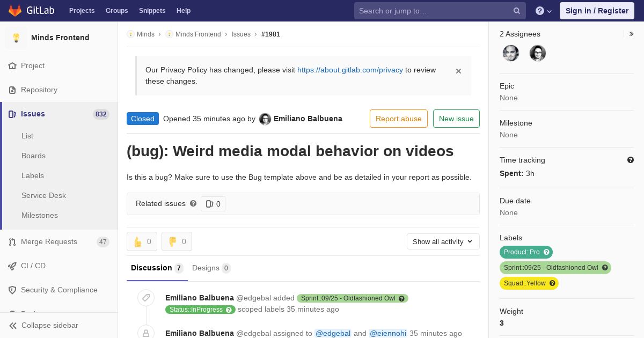Open the Help menu item
The width and height of the screenshot is (644, 338).
click(x=184, y=11)
